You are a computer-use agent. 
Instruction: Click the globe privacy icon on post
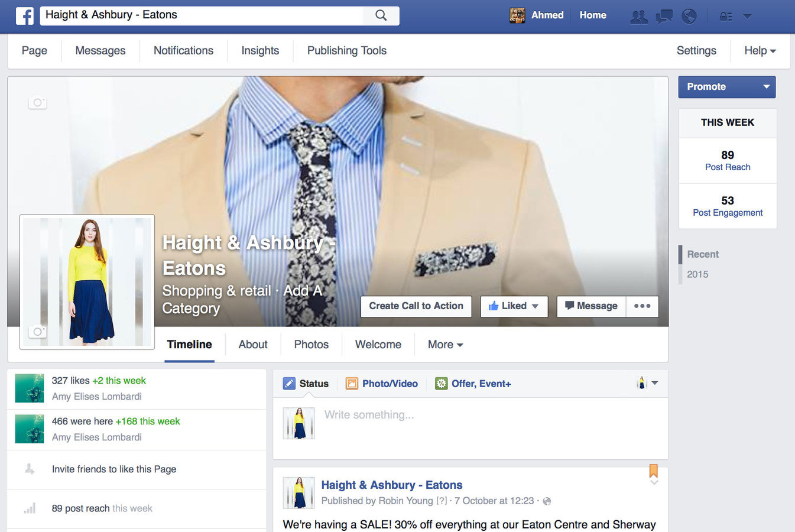pos(547,501)
